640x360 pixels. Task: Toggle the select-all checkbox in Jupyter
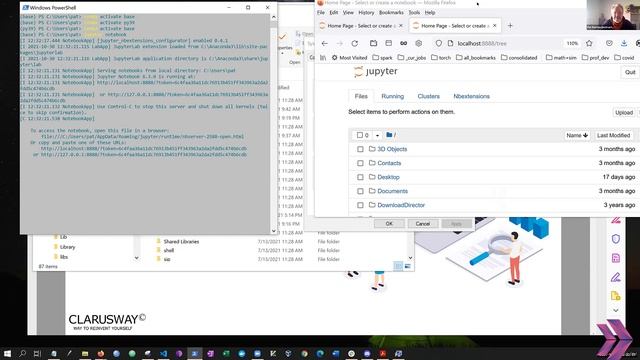(x=360, y=135)
